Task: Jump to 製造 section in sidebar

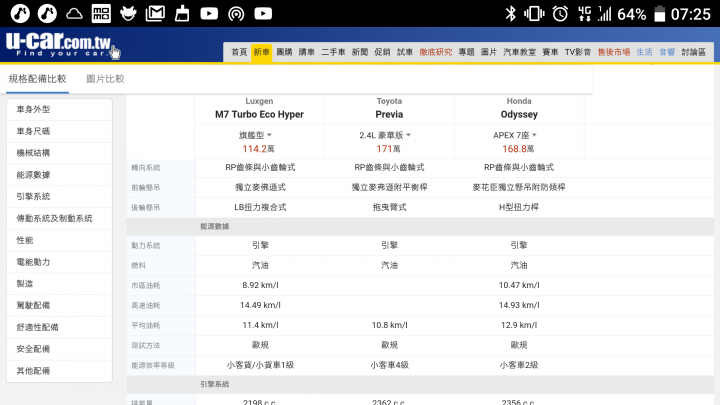Action: 59,284
